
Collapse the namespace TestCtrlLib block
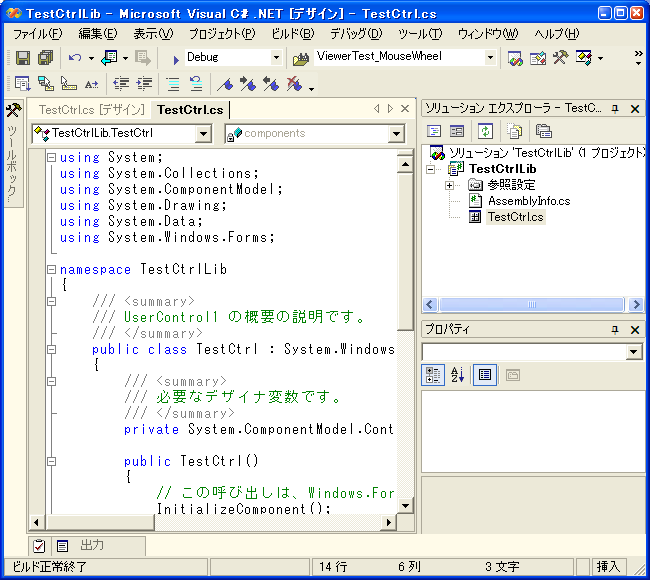(x=51, y=269)
